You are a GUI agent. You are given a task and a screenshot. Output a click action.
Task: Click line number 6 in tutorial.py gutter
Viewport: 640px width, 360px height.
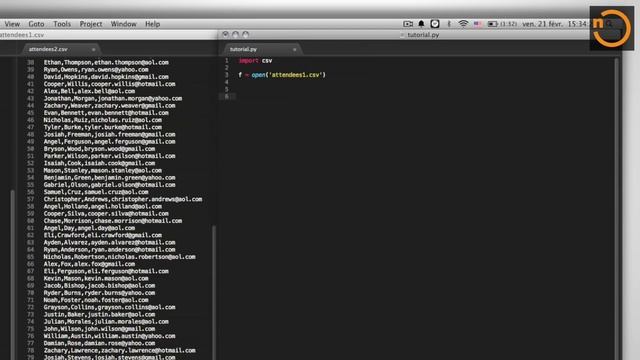coord(227,97)
